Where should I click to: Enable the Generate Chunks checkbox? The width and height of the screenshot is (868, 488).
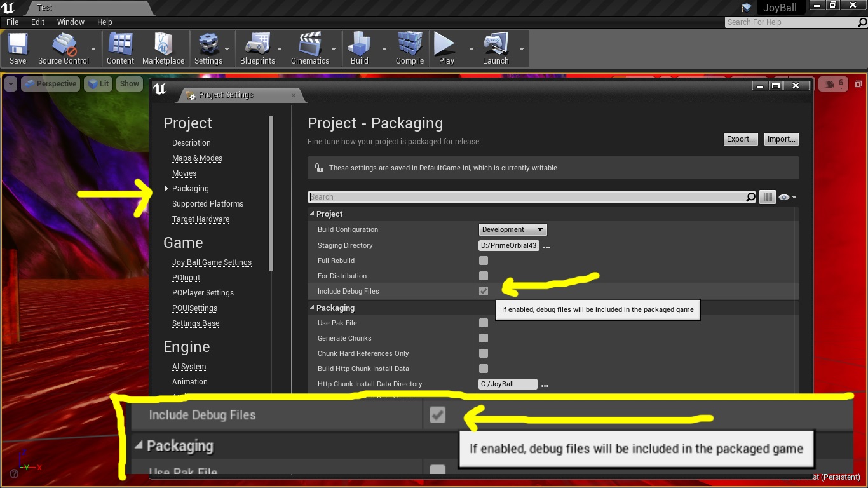click(484, 338)
